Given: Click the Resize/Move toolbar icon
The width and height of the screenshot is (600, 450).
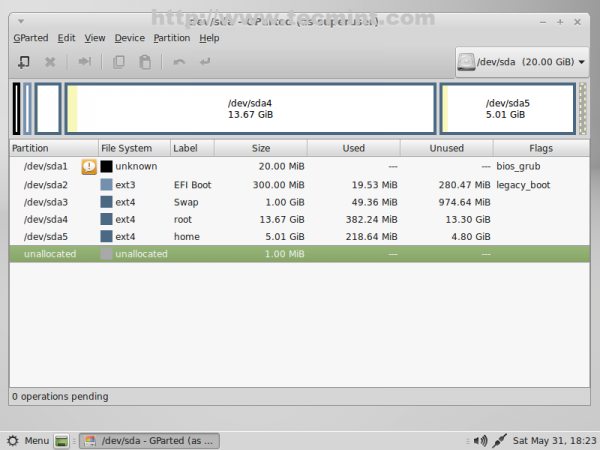Looking at the screenshot, I should tap(85, 61).
